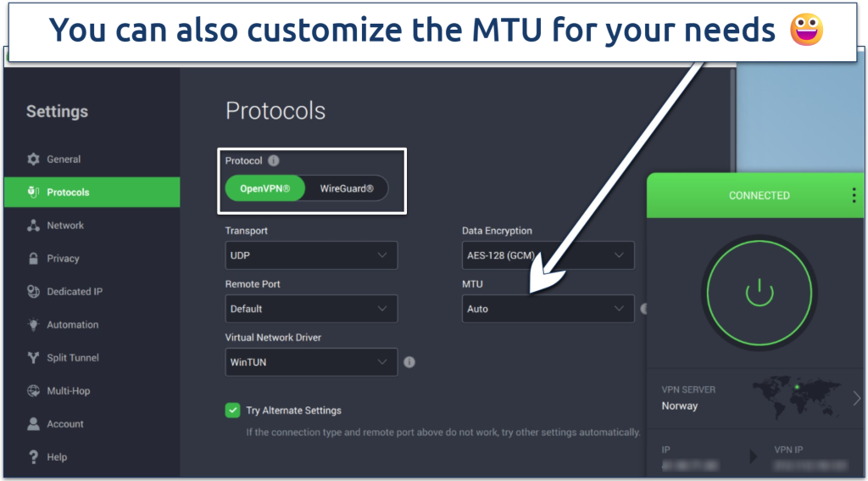Open the three-dot menu beside CONNECTED

(x=854, y=195)
